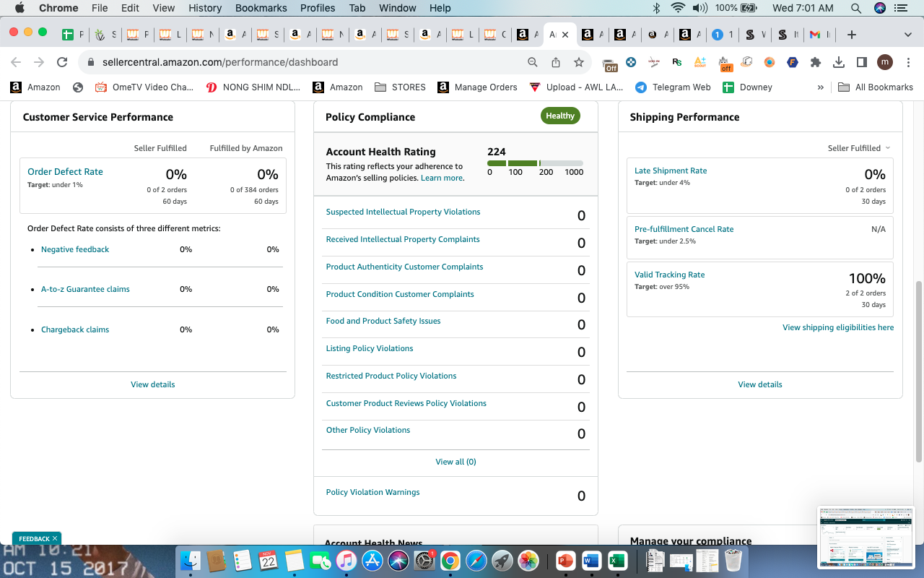Open Pre-fulfillment Cancel Rate link
Image resolution: width=924 pixels, height=578 pixels.
pyautogui.click(x=684, y=229)
